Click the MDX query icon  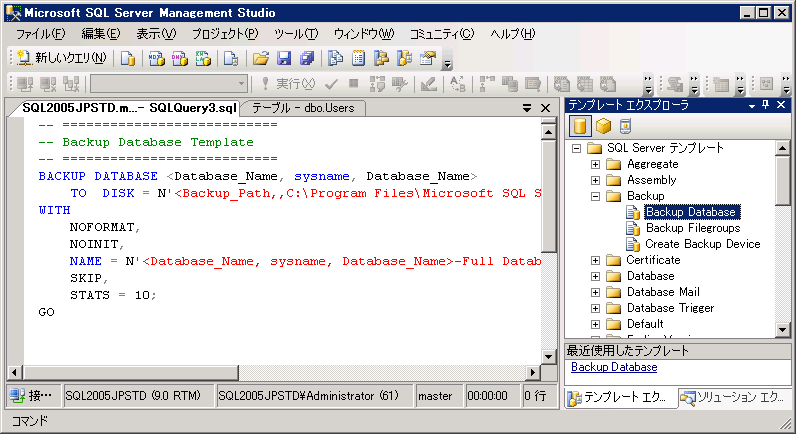(156, 58)
